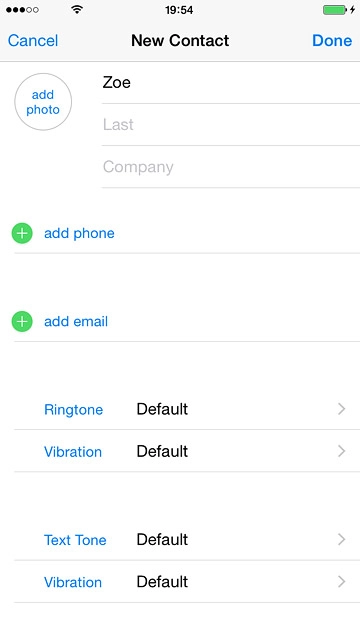This screenshot has height=640, width=360.
Task: Tap Done to save the contact
Action: (x=332, y=40)
